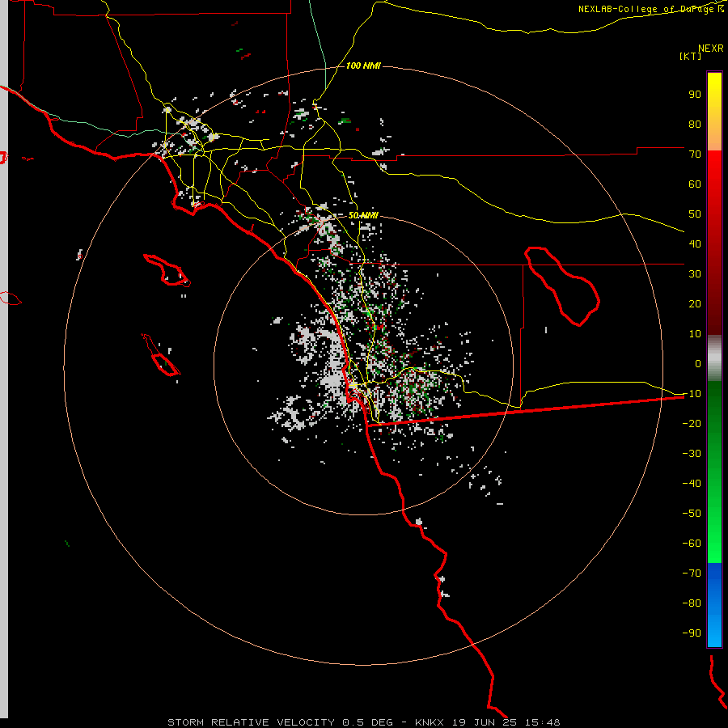Click the NEXR label above the scale
728x728 pixels.
click(x=711, y=49)
